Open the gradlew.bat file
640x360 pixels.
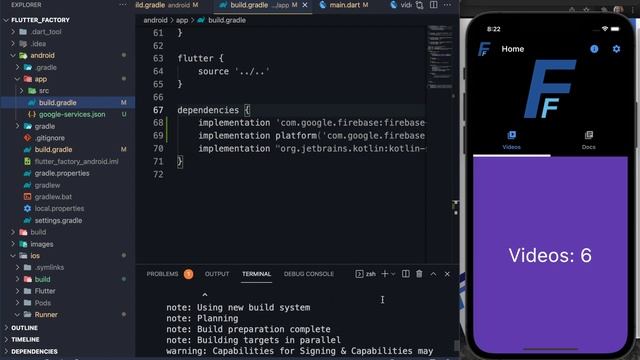(x=53, y=197)
